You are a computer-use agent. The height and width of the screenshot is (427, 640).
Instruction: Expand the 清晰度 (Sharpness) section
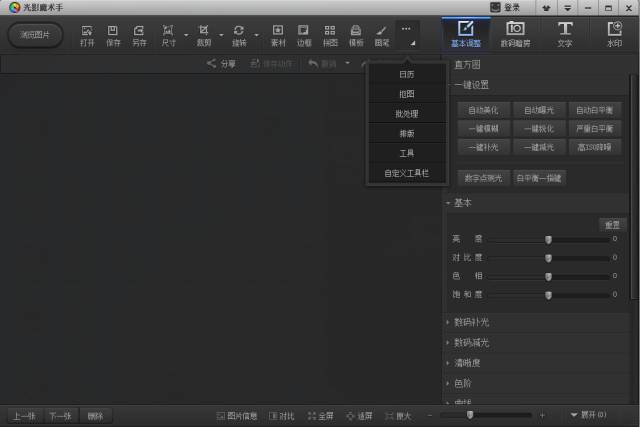pyautogui.click(x=468, y=363)
